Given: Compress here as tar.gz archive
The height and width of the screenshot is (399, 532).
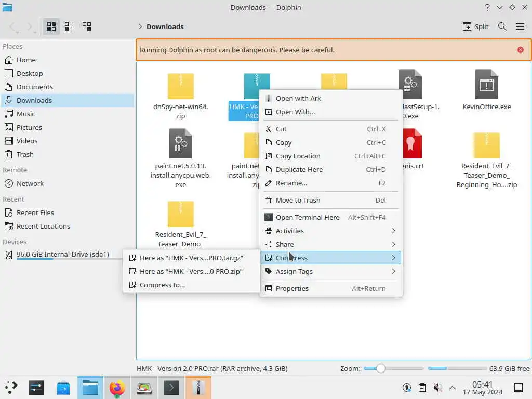Looking at the screenshot, I should [191, 258].
